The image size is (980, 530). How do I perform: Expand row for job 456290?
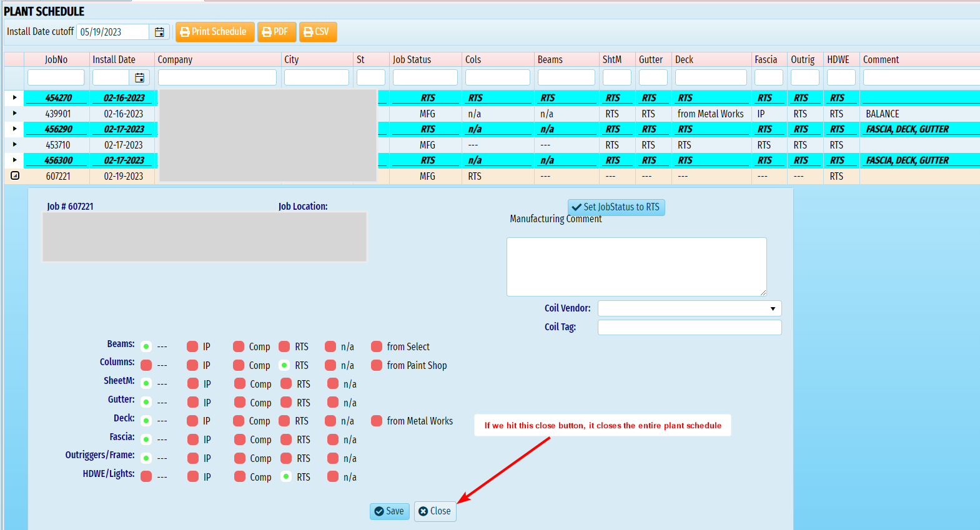(14, 129)
